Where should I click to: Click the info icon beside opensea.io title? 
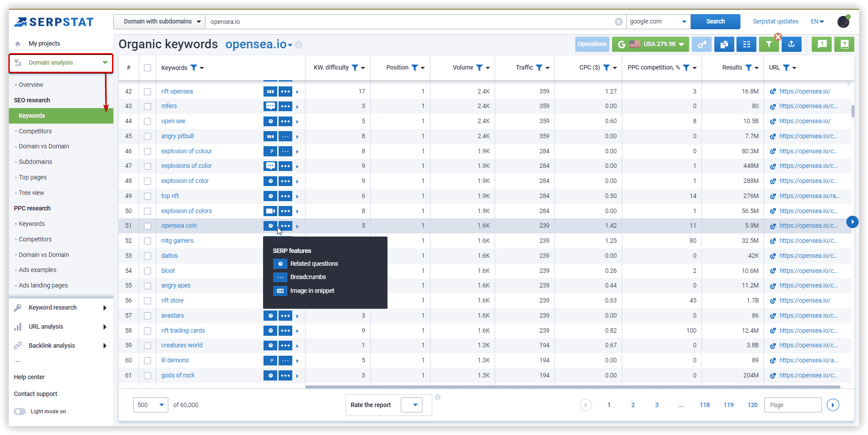299,45
